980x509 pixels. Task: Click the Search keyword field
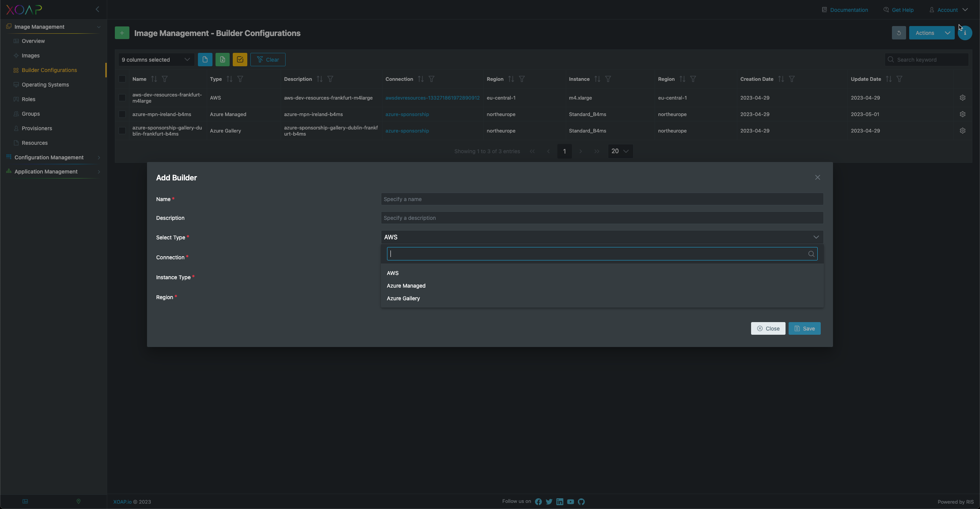click(927, 60)
